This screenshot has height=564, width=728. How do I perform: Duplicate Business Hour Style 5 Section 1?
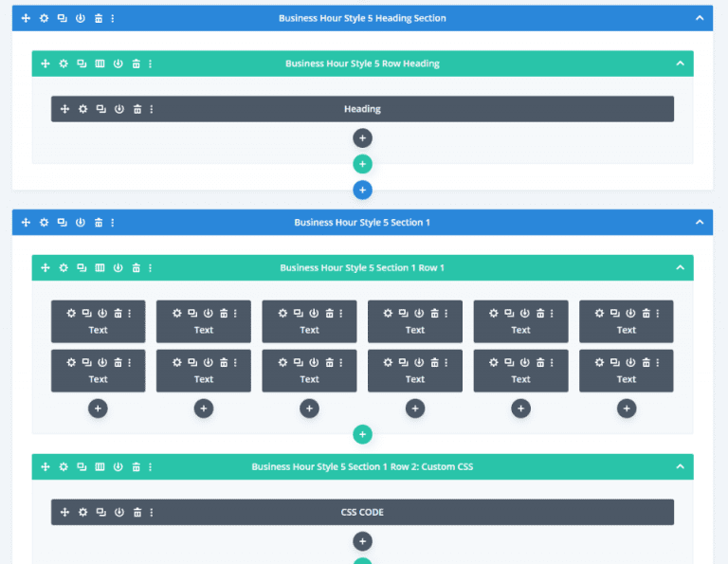62,223
